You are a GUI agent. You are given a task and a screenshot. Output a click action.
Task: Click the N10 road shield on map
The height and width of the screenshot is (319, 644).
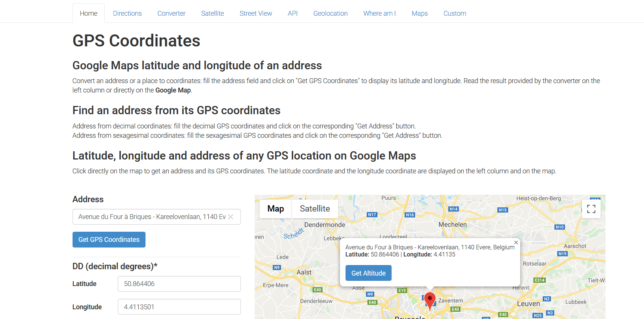coord(560,227)
